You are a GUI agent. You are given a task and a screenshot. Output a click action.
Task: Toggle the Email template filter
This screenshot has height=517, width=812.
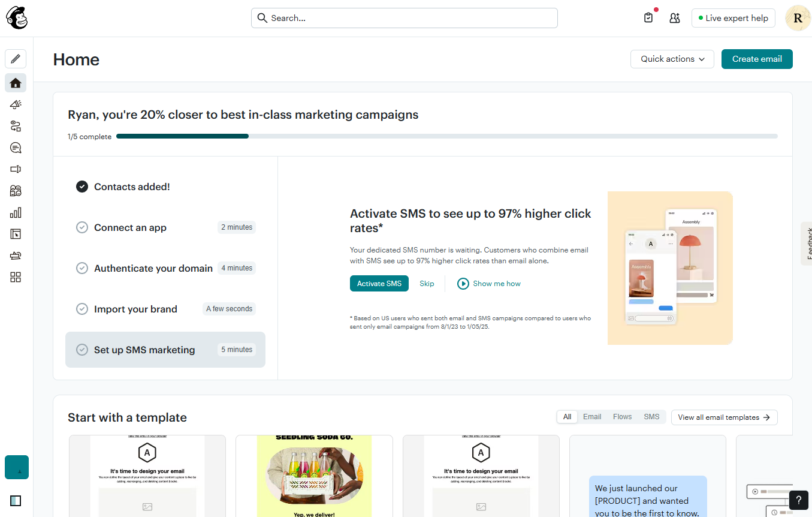[x=592, y=416]
